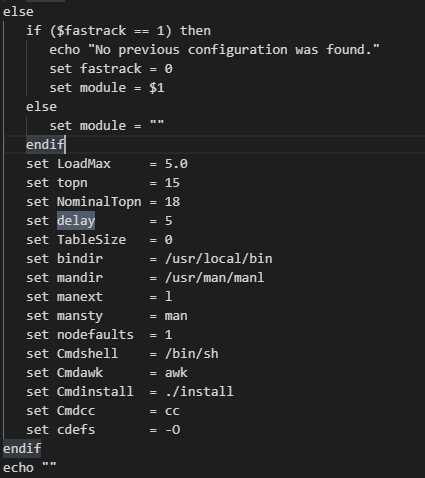Click the Cmdshell value /bin/sh
The image size is (425, 478).
[192, 354]
